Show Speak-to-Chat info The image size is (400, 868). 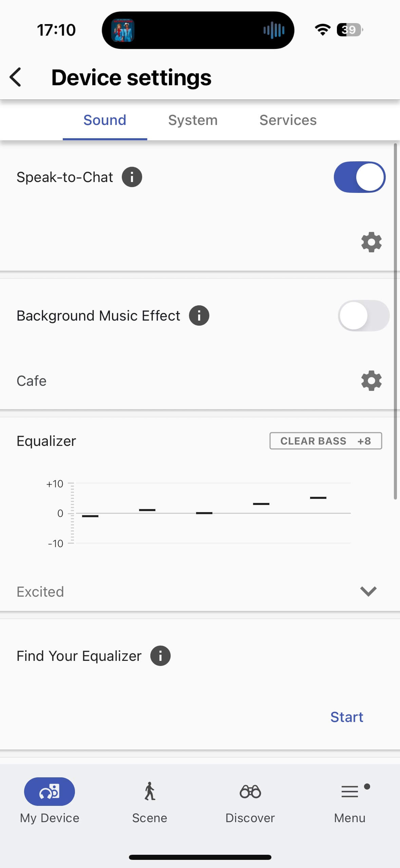pyautogui.click(x=132, y=177)
